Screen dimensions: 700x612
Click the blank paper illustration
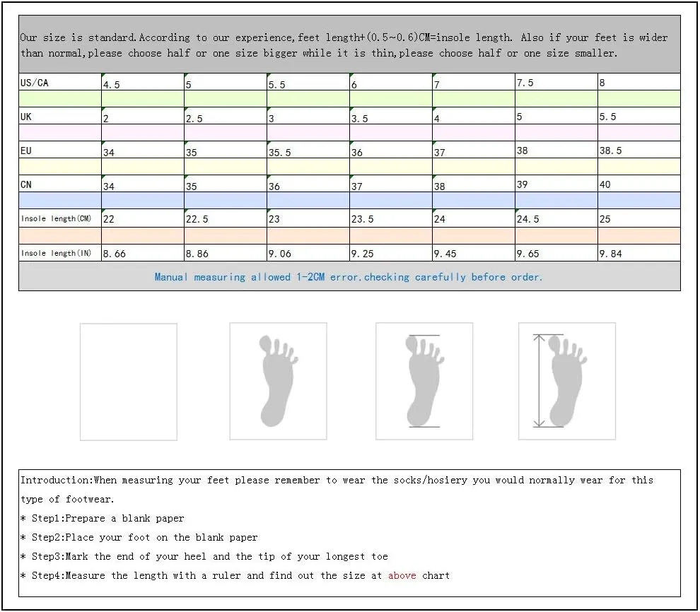point(129,382)
